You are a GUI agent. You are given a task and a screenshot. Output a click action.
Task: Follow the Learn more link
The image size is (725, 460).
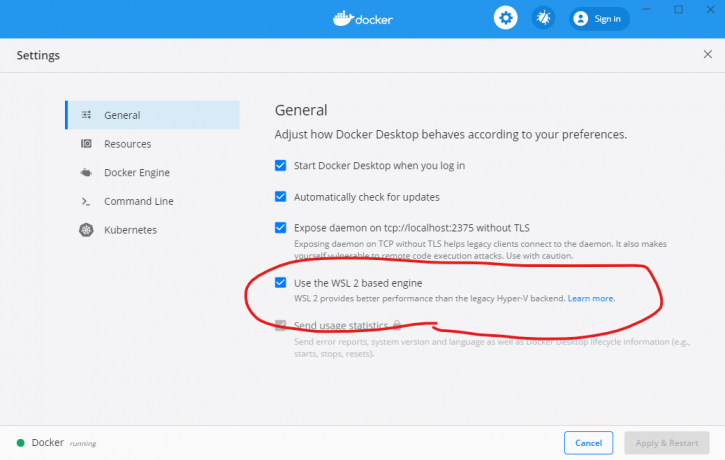coord(590,299)
